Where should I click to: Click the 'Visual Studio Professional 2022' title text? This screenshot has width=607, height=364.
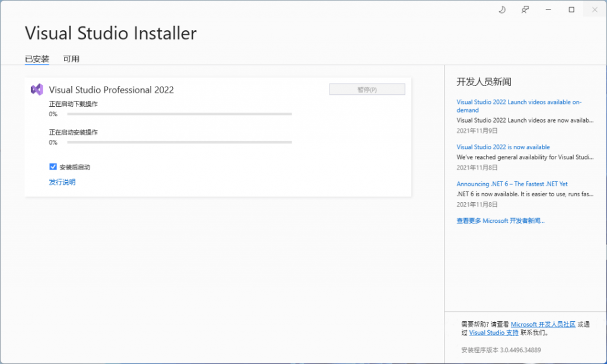click(111, 90)
